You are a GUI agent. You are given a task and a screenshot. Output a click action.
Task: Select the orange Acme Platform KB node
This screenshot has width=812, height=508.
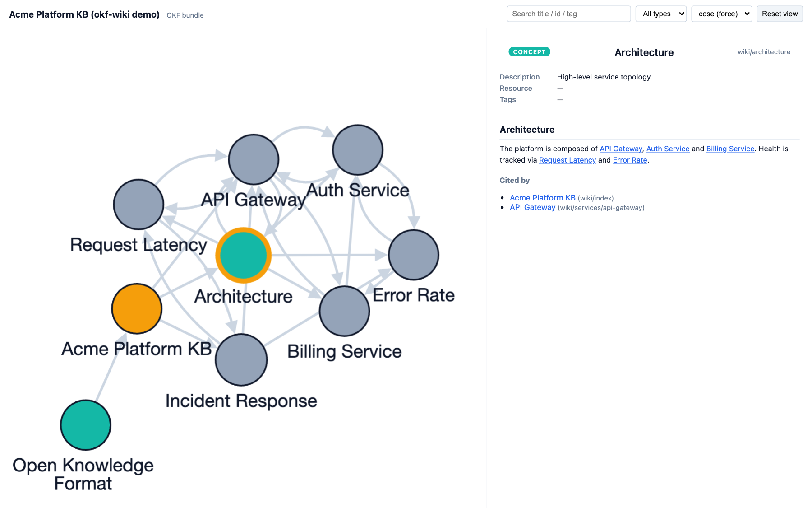[x=137, y=309]
